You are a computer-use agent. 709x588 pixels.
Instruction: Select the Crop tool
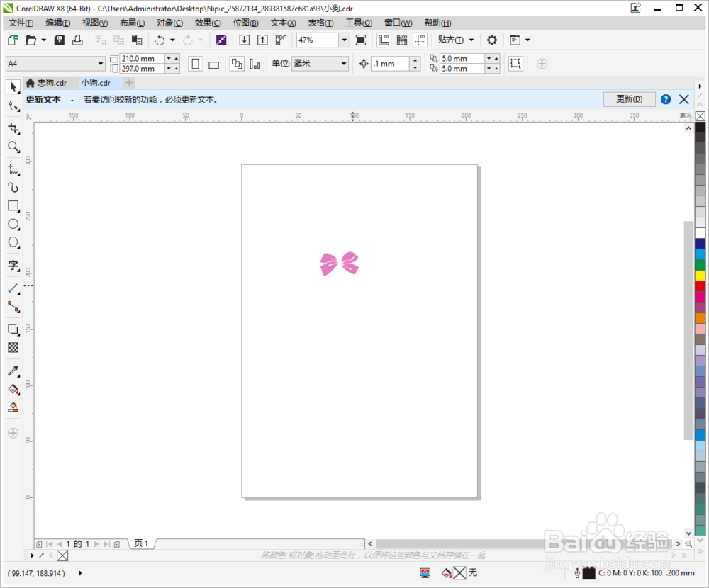pyautogui.click(x=13, y=129)
